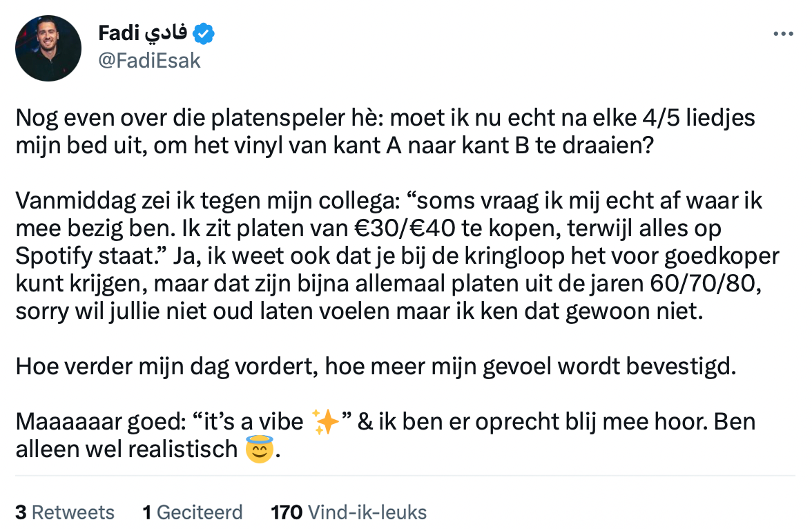The height and width of the screenshot is (529, 812).
Task: Click the sparkles emoji in the tweet
Action: pos(325,422)
